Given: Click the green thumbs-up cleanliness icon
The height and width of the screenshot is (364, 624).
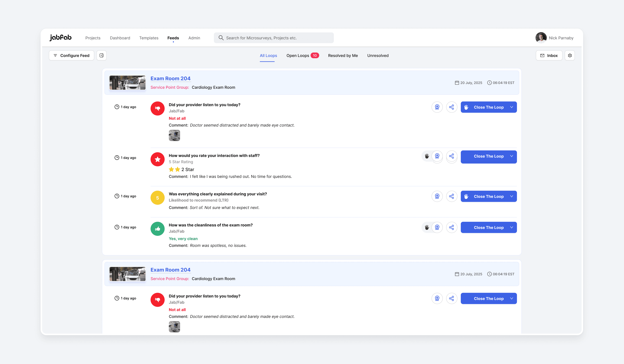Looking at the screenshot, I should tap(157, 229).
